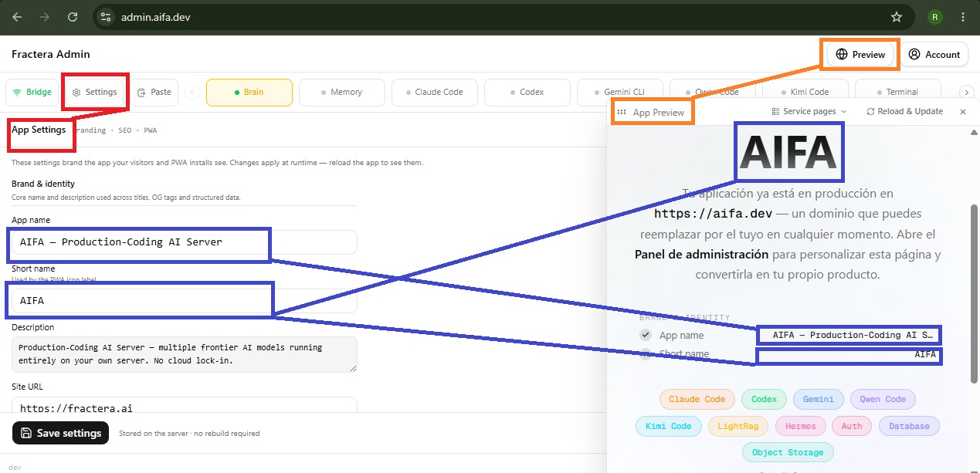Click the drag handle icon beside App Preview

(622, 112)
